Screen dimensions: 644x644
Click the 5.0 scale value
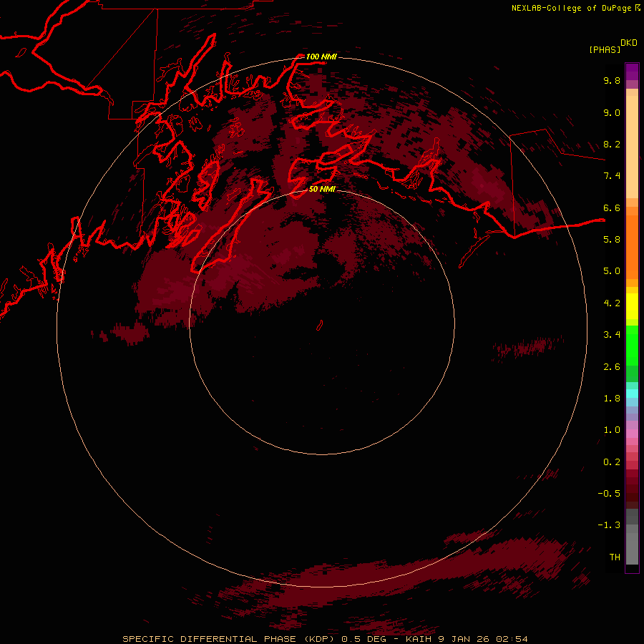pyautogui.click(x=612, y=271)
